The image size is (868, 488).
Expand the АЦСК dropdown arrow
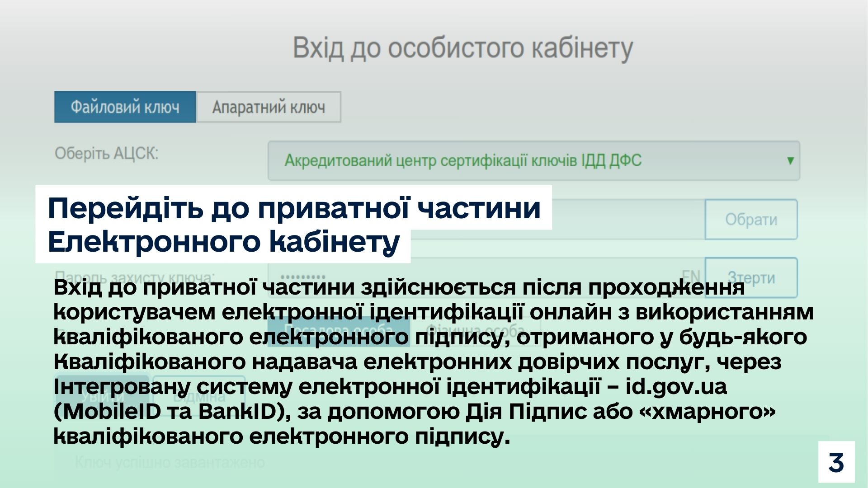[x=790, y=161]
